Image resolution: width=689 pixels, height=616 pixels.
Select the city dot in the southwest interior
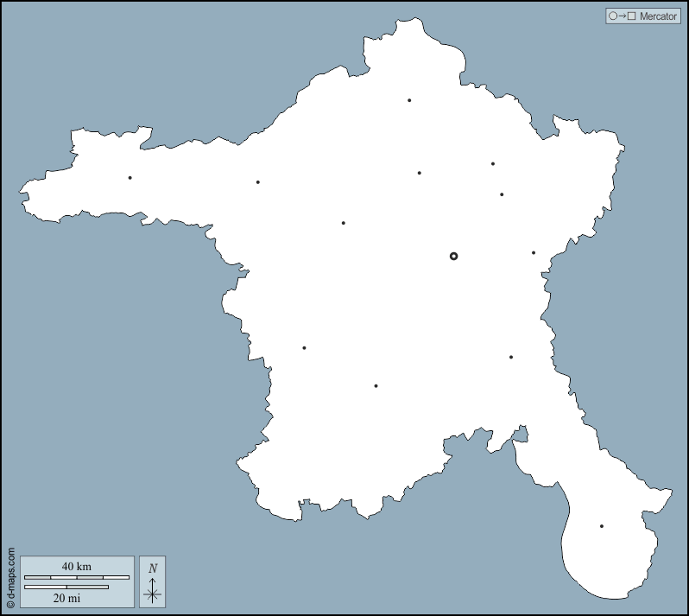click(304, 348)
